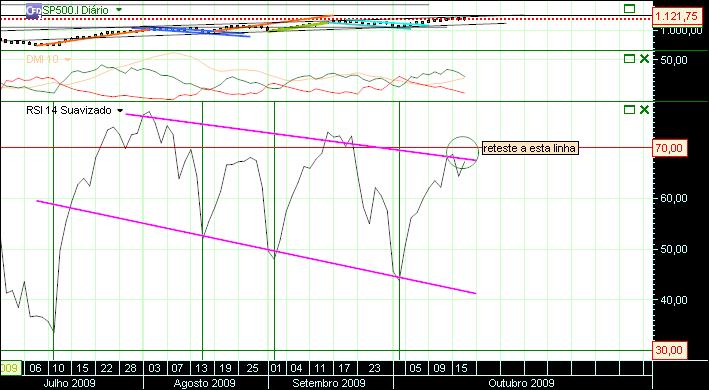This screenshot has height=390, width=709.
Task: Click the 60,00 value on RSI axis
Action: pyautogui.click(x=674, y=198)
